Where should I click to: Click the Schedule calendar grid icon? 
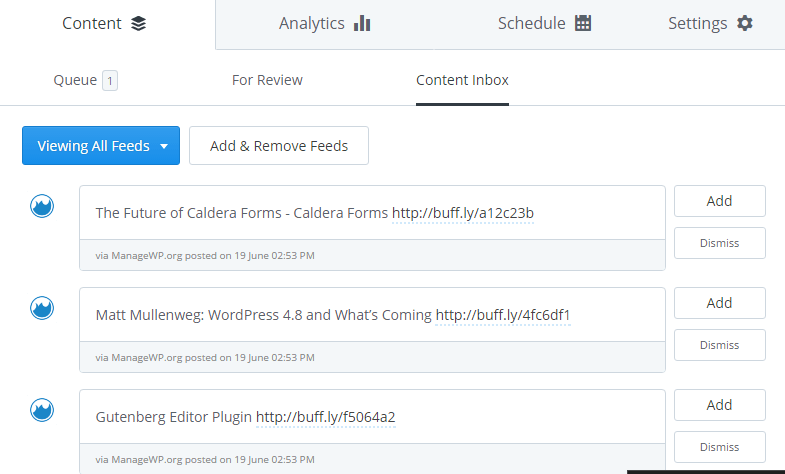(x=583, y=23)
